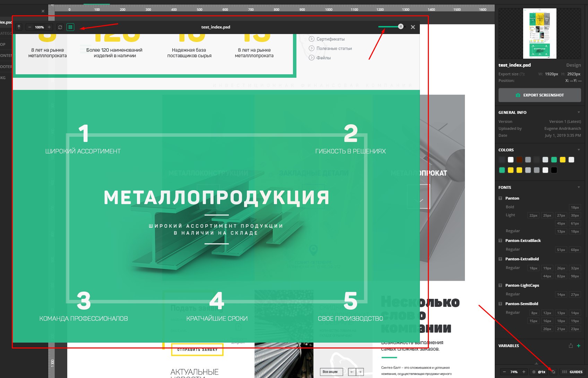Select the Panton-SemiBold font family
The height and width of the screenshot is (378, 588).
tap(521, 304)
